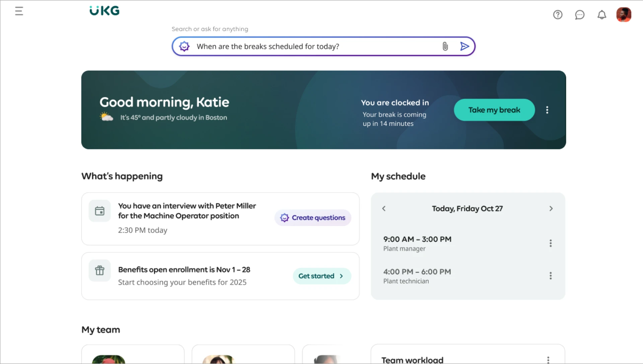Open the user profile avatar

(624, 15)
